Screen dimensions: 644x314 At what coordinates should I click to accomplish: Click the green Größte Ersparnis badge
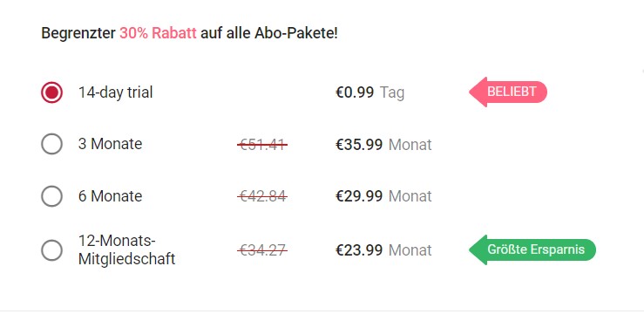(x=532, y=249)
